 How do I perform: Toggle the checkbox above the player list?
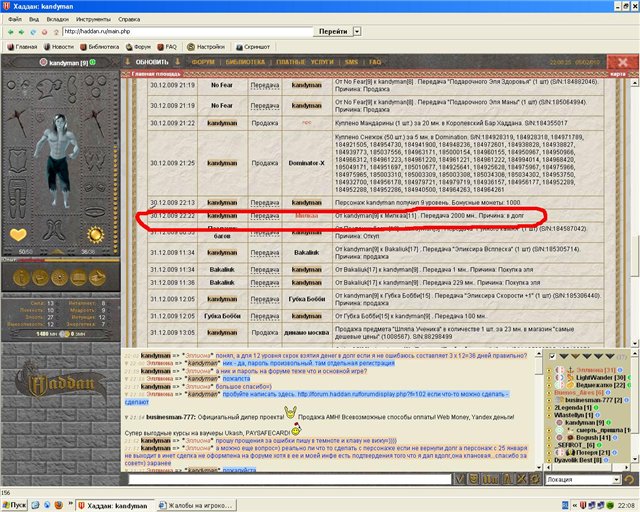[552, 358]
